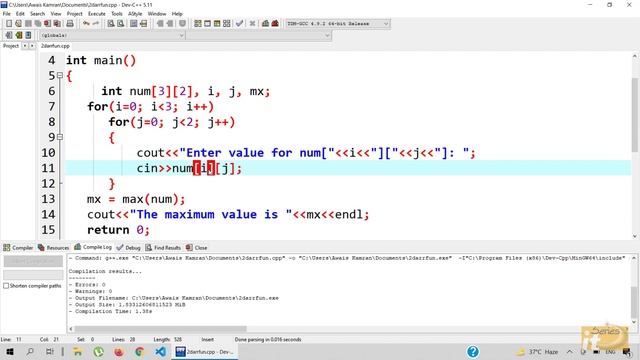Click the Stop Execution X icon
This screenshot has height=360, width=640.
[x=252, y=24]
